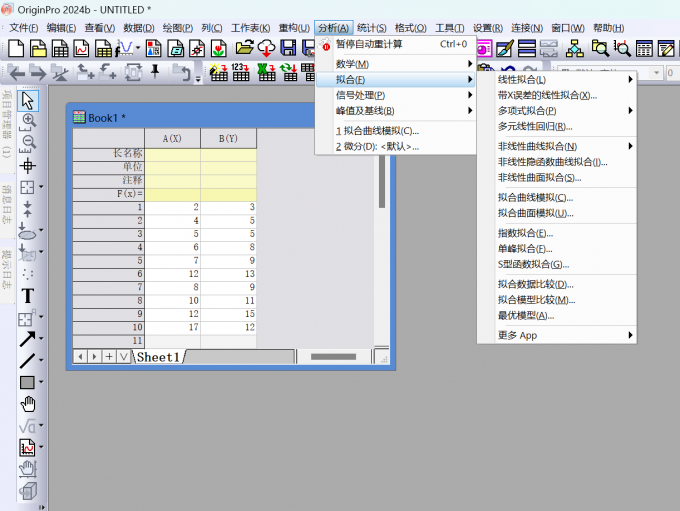Select 指数拟合(E)... from fitting submenu
This screenshot has width=680, height=511.
click(557, 233)
